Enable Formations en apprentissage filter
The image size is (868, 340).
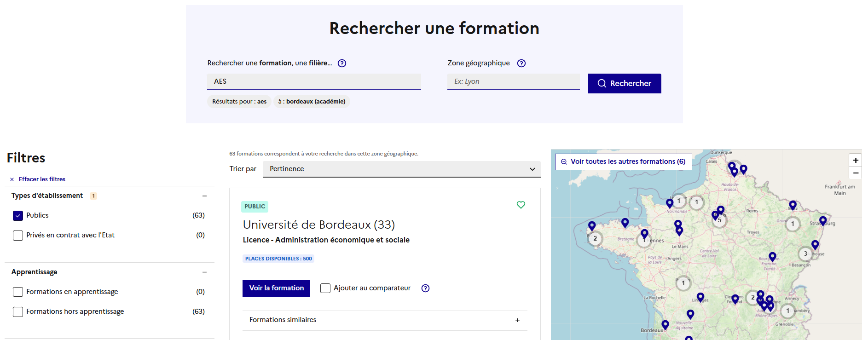point(18,292)
